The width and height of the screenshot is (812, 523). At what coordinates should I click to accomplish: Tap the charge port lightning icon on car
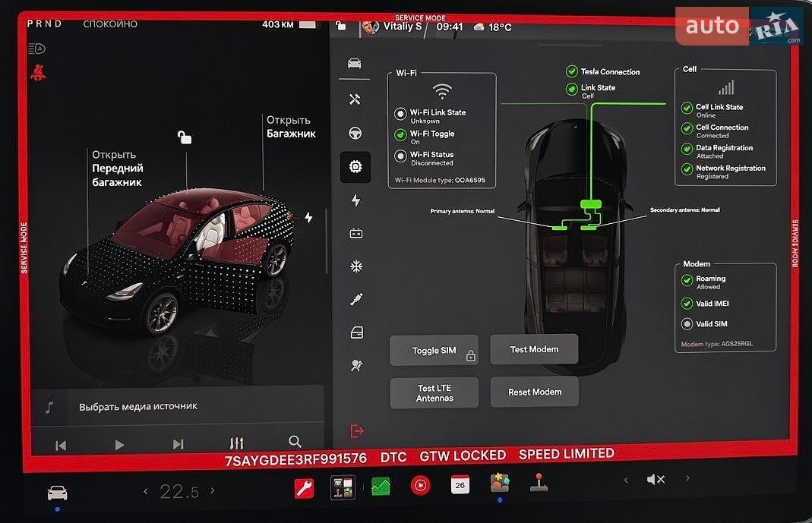coord(308,218)
